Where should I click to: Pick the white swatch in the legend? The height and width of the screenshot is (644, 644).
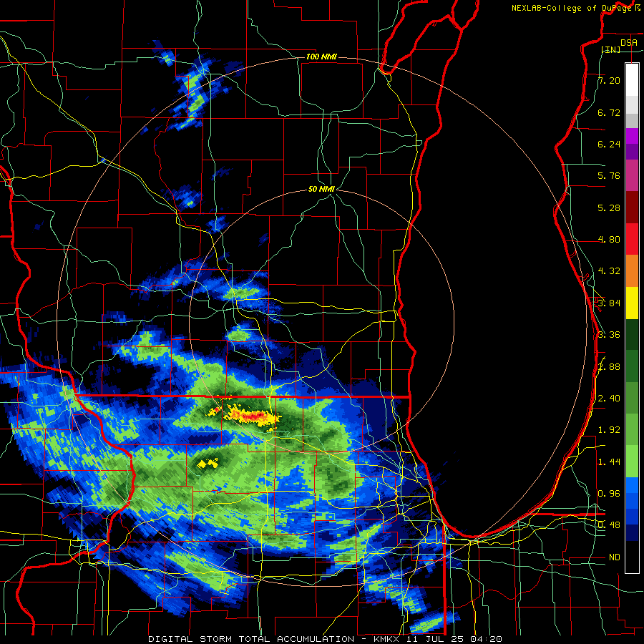pos(632,80)
